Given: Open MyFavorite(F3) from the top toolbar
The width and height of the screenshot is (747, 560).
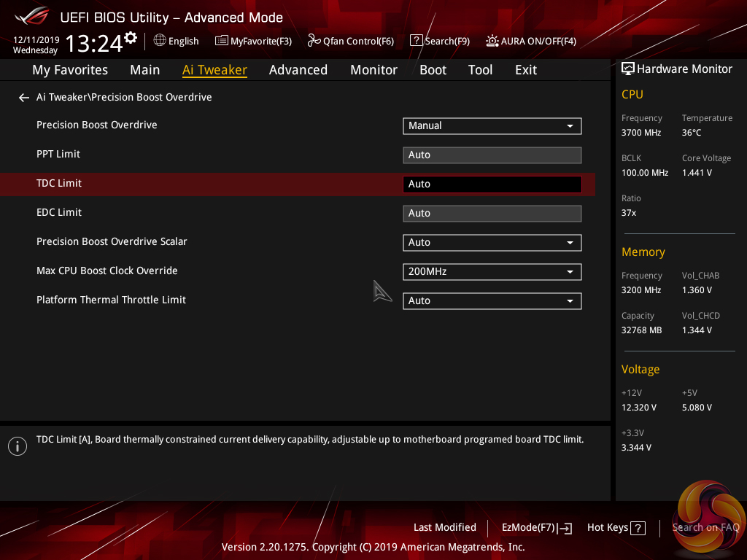Looking at the screenshot, I should click(x=253, y=42).
